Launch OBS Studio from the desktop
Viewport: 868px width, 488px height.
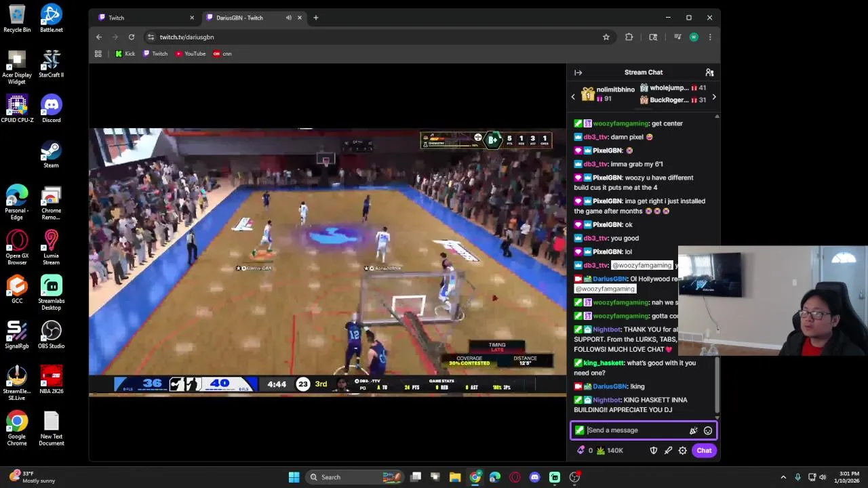[52, 335]
